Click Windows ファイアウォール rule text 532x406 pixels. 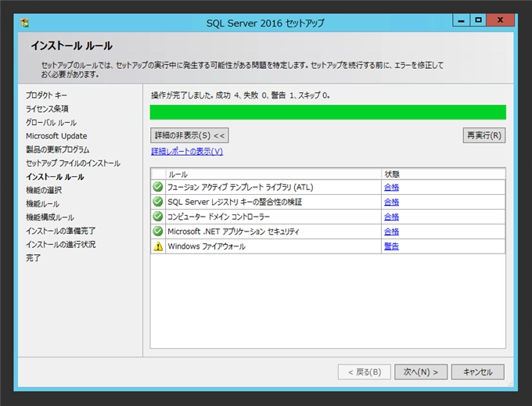207,246
